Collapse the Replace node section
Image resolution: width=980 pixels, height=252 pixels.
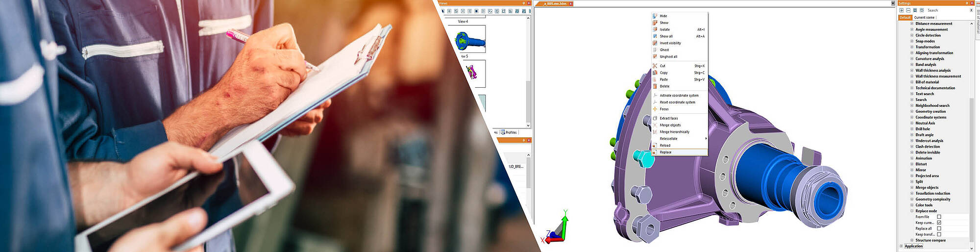tap(912, 211)
